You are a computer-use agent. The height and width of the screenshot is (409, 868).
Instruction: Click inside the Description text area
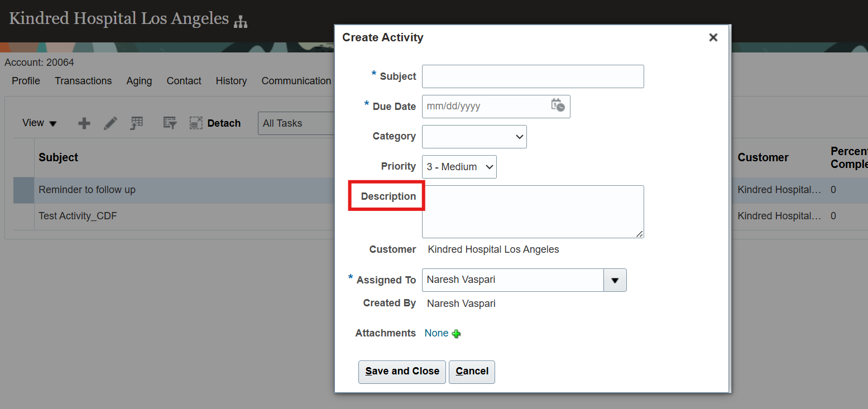click(x=533, y=212)
